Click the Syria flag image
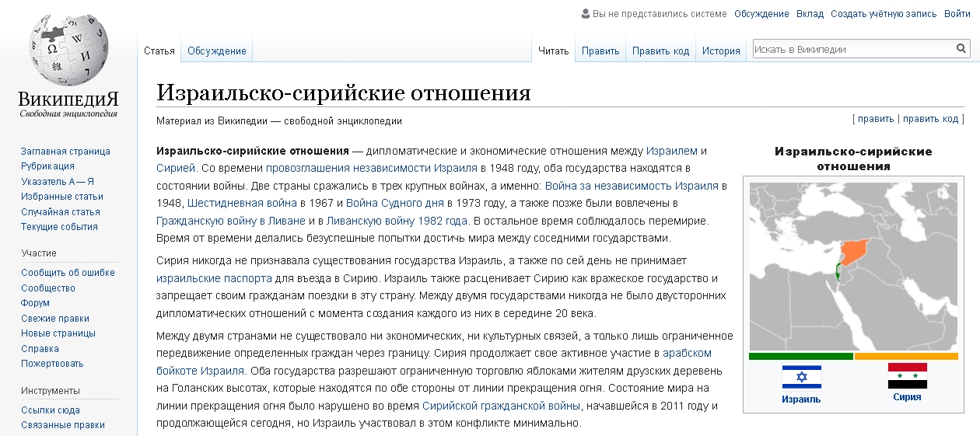The width and height of the screenshot is (980, 436). [907, 376]
